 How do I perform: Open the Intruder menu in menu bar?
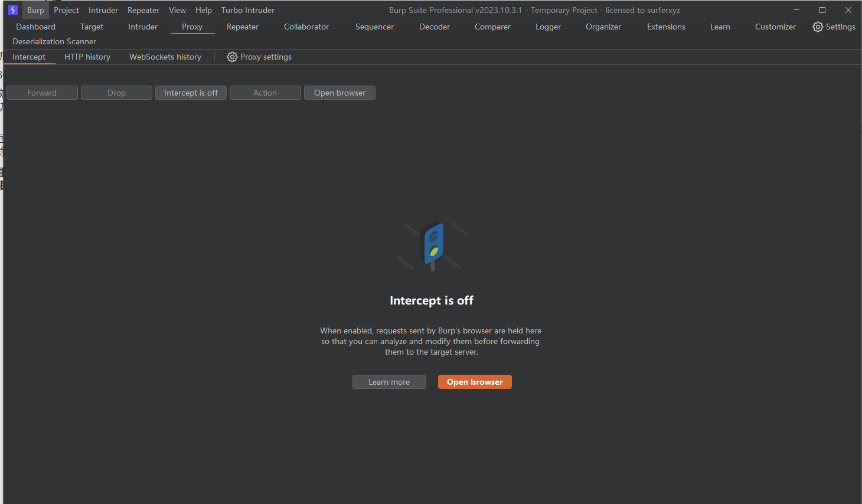click(103, 10)
